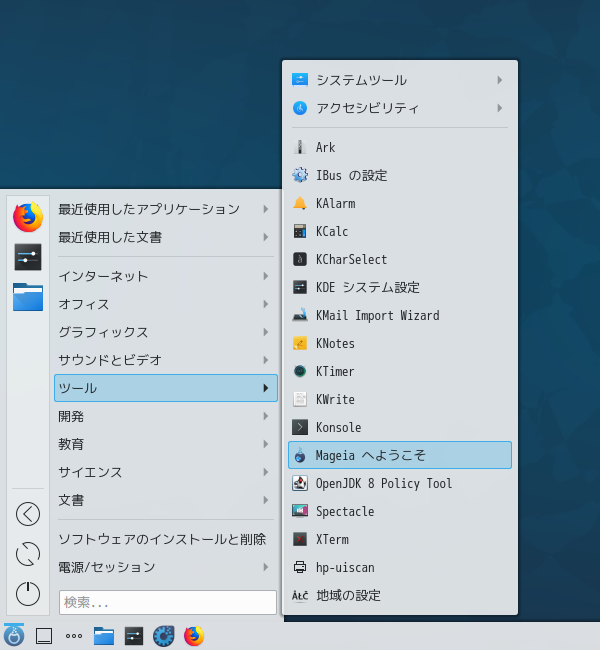Expand the インターネット submenu arrow

[266, 276]
